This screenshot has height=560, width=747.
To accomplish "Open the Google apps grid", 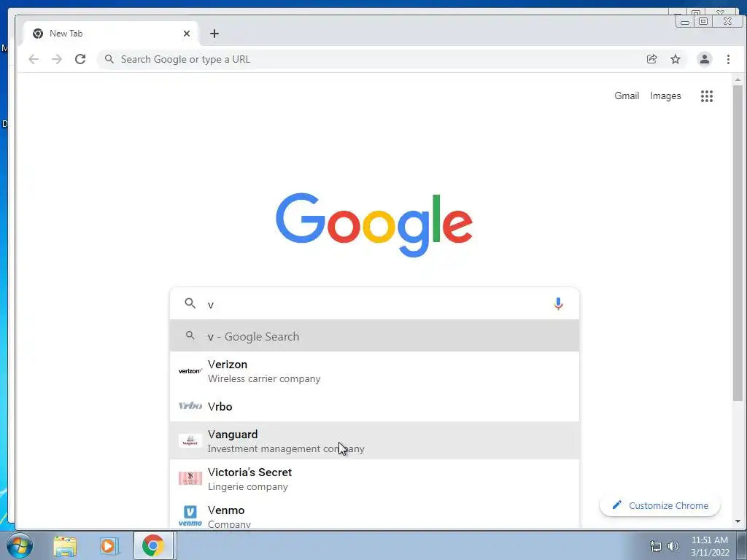I will (x=706, y=96).
